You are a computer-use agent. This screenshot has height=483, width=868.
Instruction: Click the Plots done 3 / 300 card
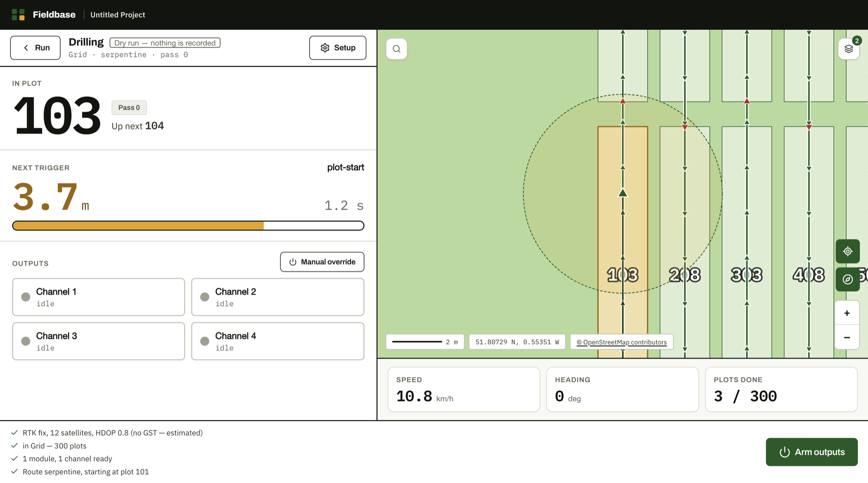[x=781, y=389]
